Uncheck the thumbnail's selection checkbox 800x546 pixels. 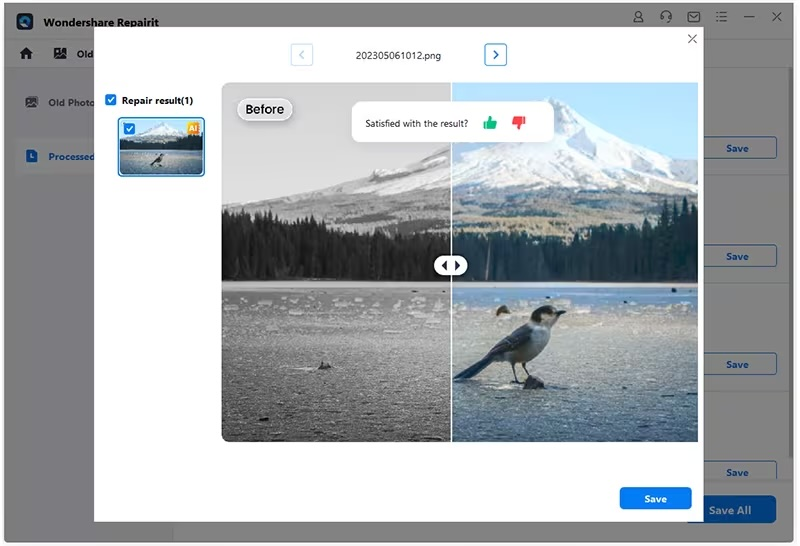pyautogui.click(x=129, y=128)
